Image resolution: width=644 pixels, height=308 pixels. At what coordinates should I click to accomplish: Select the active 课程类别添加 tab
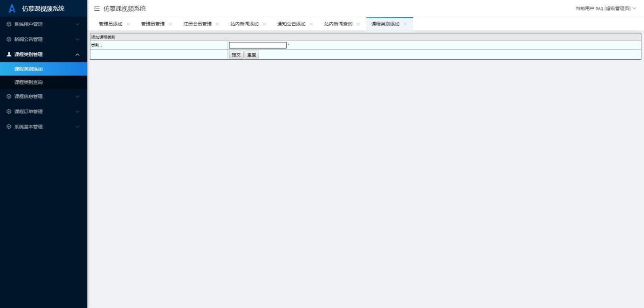(x=385, y=24)
